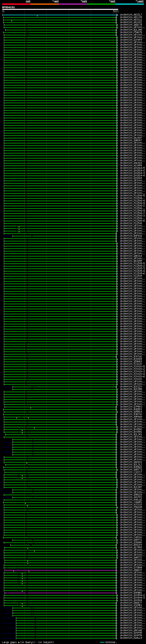This screenshot has height=644, width=146.
Task: Select the UniRef100_A1X4P8 label
Action: pyautogui.click(x=131, y=165)
